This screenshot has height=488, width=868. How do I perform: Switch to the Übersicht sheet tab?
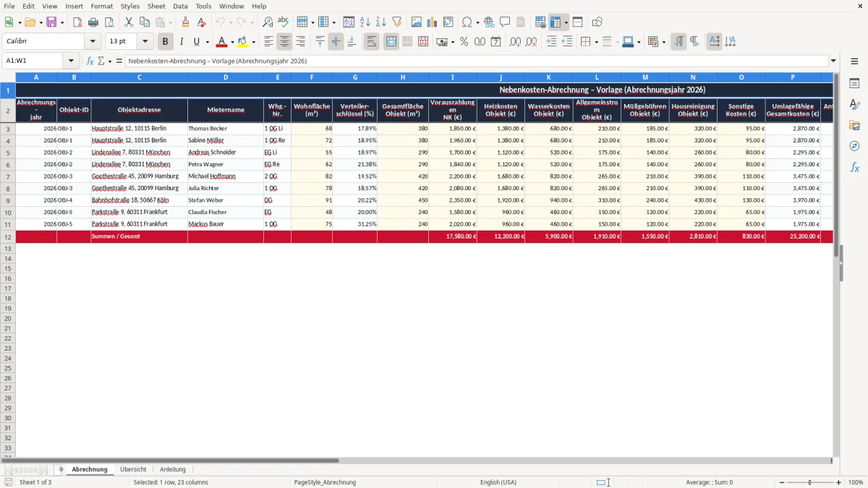133,469
